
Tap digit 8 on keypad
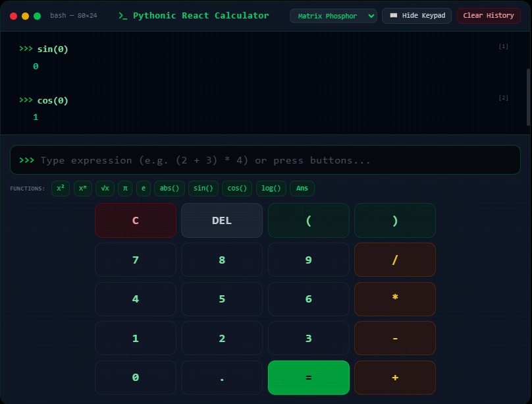222,260
